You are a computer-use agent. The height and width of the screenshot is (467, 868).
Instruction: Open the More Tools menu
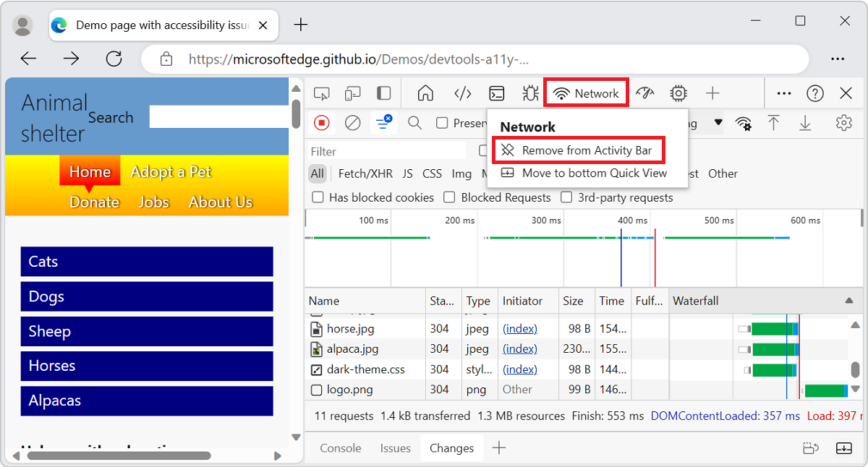[x=783, y=93]
